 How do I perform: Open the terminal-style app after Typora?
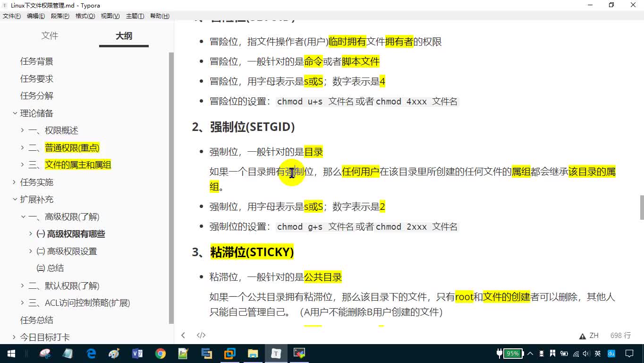point(299,353)
